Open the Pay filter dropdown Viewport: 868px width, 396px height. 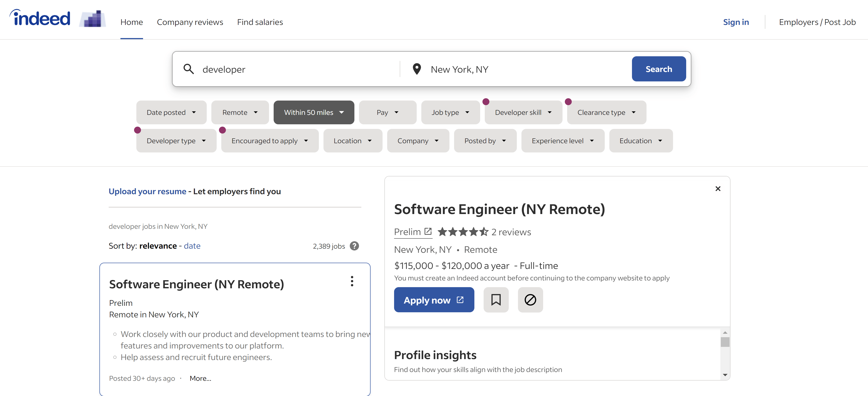387,113
